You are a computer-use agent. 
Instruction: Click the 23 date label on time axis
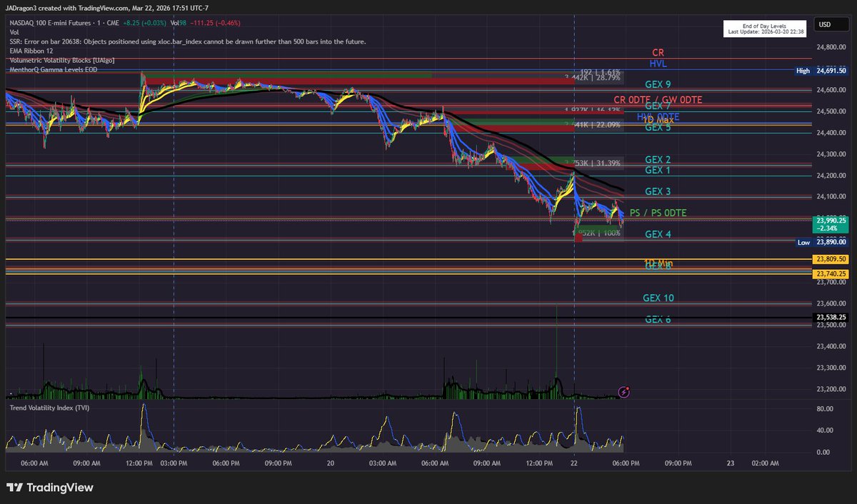[x=731, y=463]
